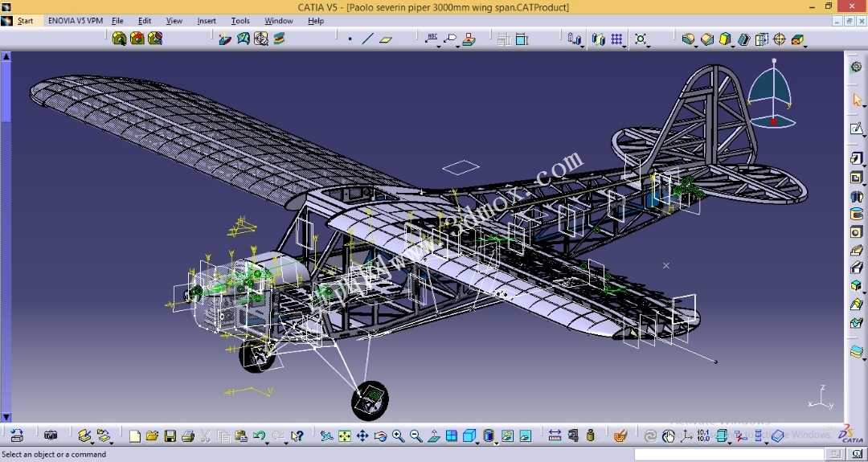This screenshot has width=868, height=462.
Task: Click the Text with Leader annotation tool
Action: [432, 39]
